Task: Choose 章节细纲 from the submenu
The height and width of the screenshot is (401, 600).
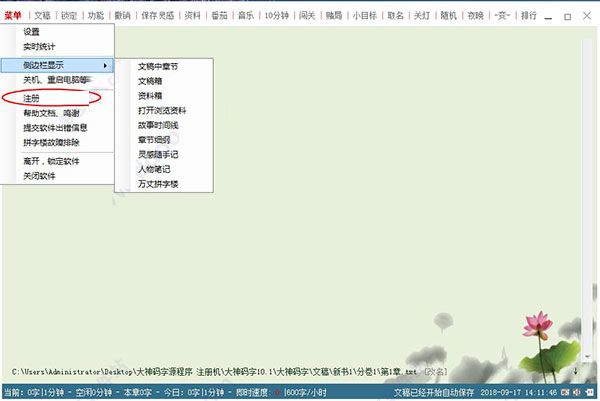Action: 154,140
